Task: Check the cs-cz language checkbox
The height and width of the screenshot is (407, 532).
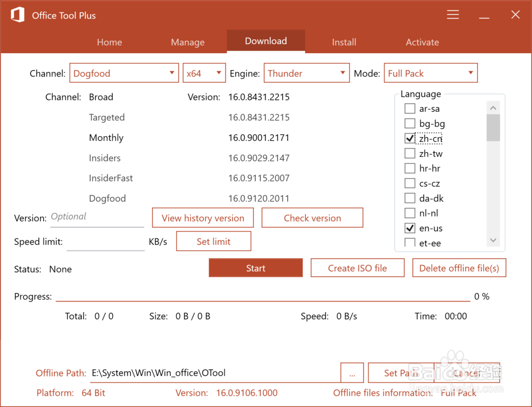Action: tap(410, 183)
